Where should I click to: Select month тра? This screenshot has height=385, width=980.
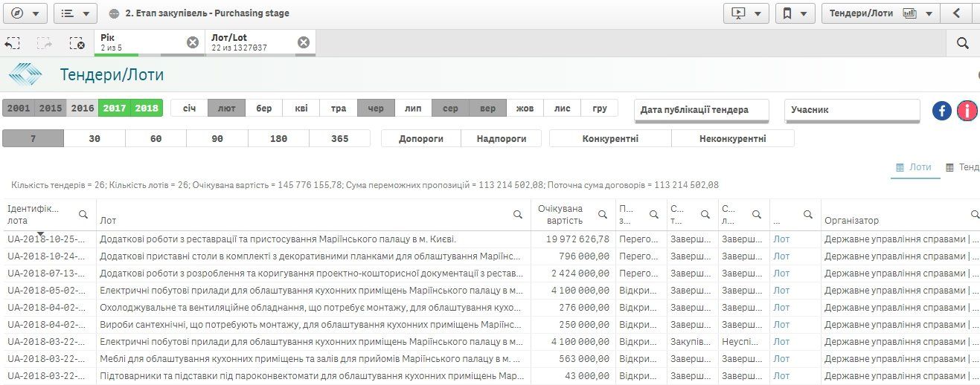click(x=339, y=108)
